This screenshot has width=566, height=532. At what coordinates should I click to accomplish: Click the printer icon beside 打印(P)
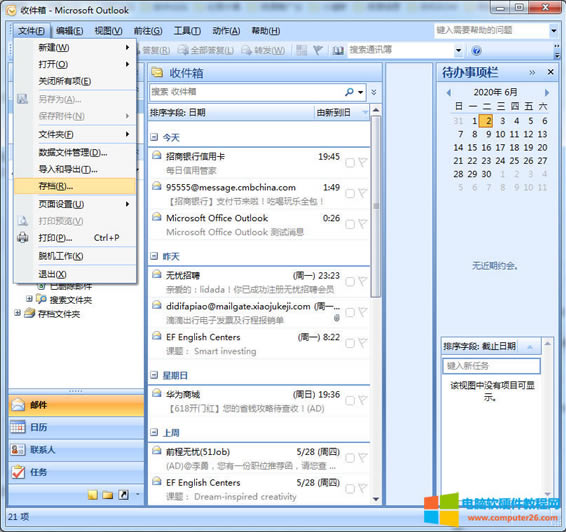click(x=23, y=237)
